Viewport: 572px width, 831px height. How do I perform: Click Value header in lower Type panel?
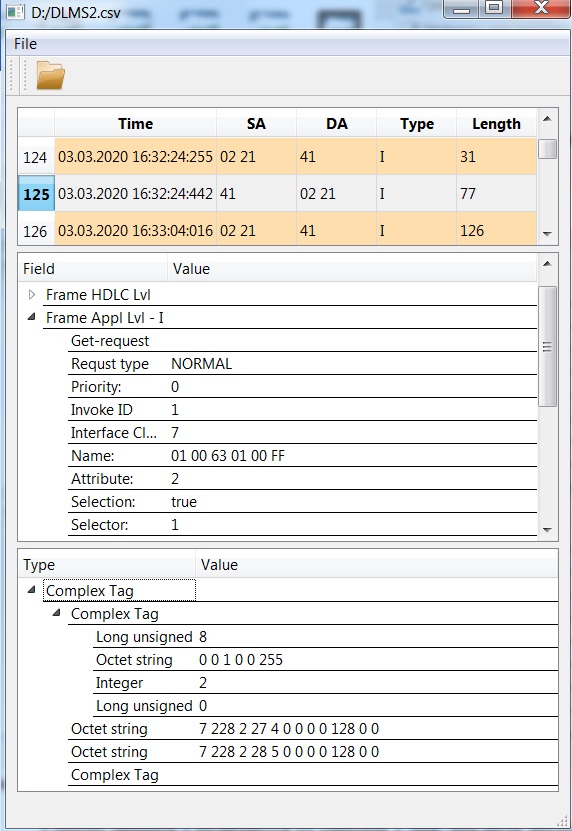(376, 564)
